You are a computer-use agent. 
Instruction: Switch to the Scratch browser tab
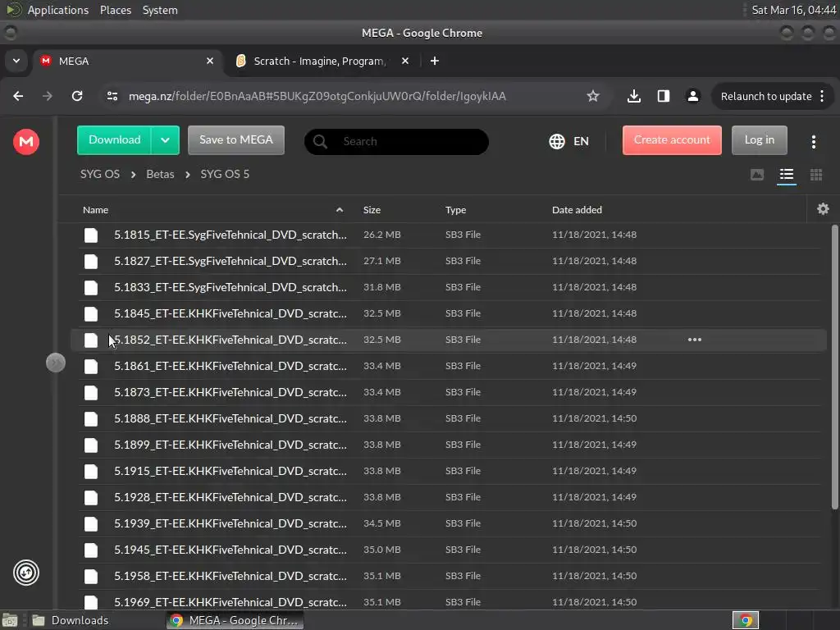click(319, 61)
